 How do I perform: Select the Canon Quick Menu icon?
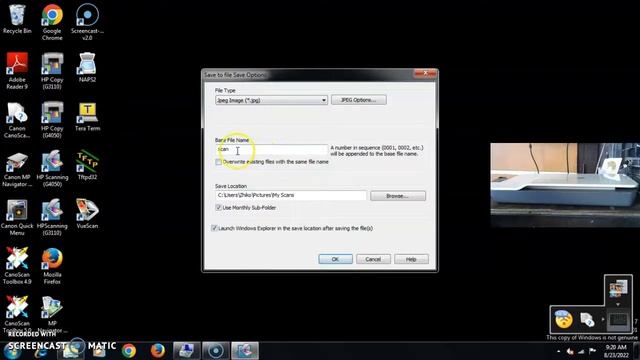click(x=17, y=217)
